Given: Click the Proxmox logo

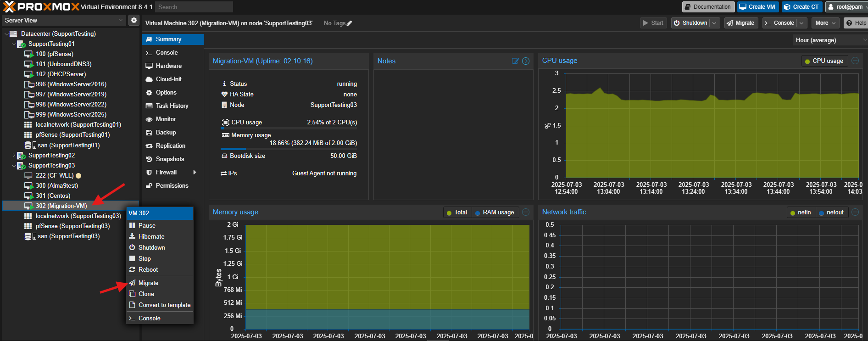Looking at the screenshot, I should 41,6.
